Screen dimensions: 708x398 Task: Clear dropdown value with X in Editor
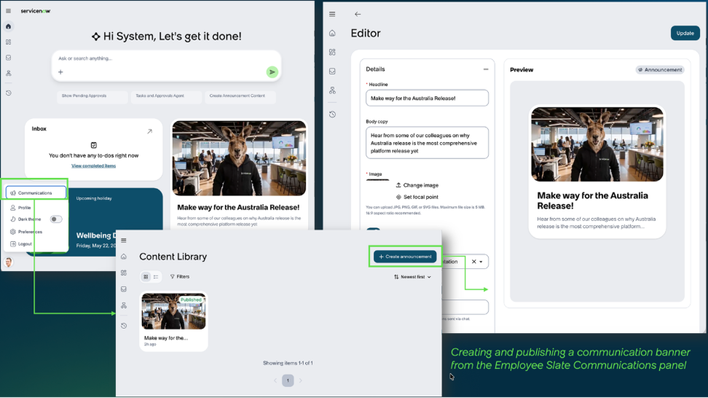pyautogui.click(x=474, y=262)
